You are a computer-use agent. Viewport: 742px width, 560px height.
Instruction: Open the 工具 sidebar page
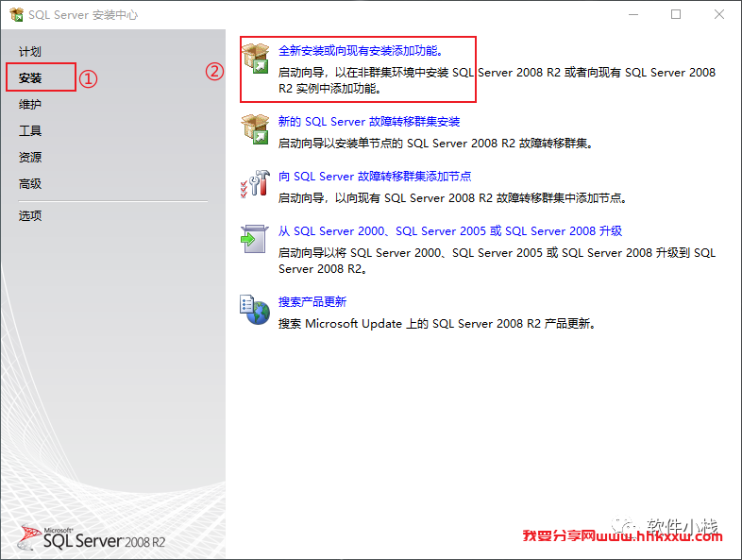coord(30,130)
